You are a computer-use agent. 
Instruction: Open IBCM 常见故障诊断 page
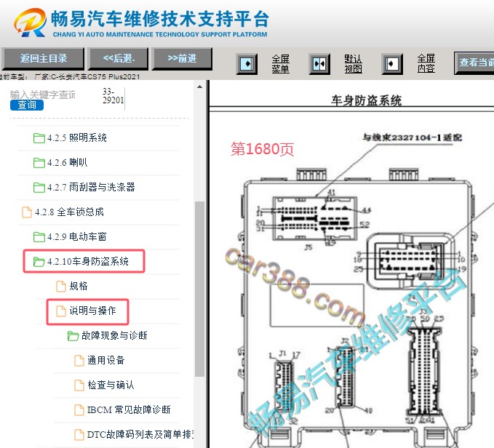click(129, 410)
